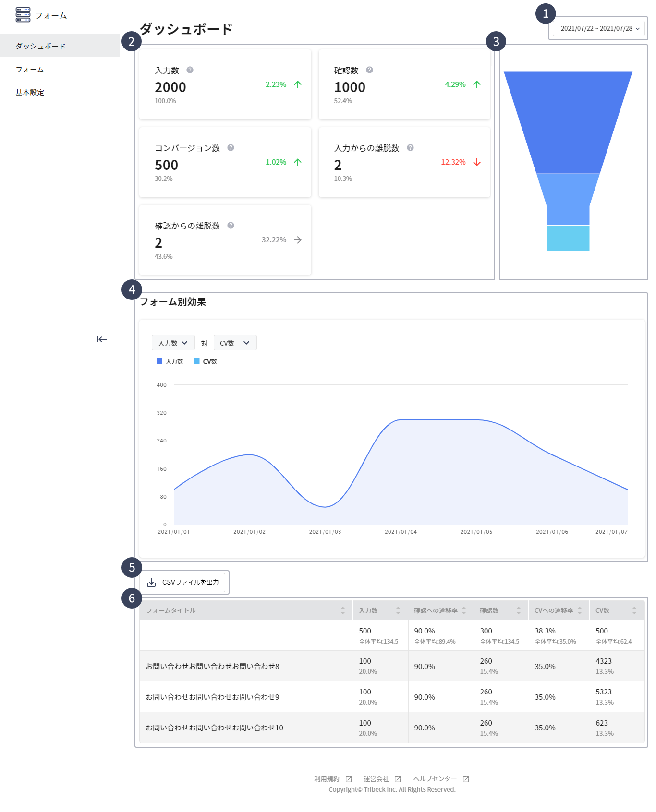
Task: Click the form logo icon in sidebar
Action: [x=23, y=15]
